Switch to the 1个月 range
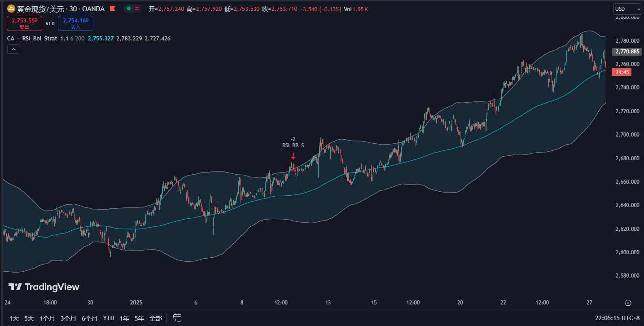This screenshot has height=326, width=644. pyautogui.click(x=47, y=318)
